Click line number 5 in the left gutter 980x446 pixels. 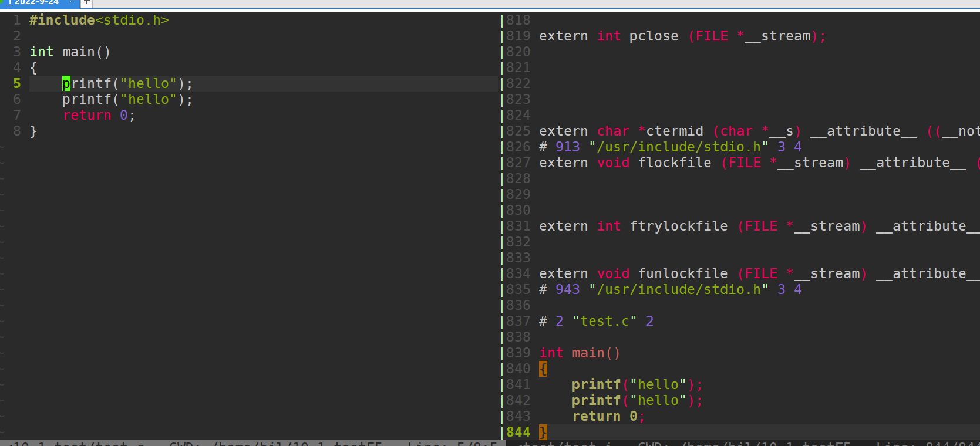tap(17, 83)
